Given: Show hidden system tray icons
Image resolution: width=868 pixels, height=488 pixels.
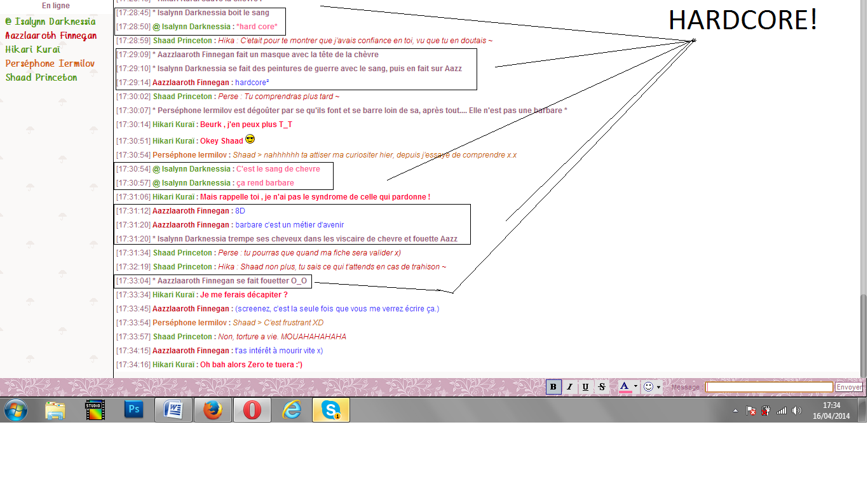Looking at the screenshot, I should (x=736, y=411).
